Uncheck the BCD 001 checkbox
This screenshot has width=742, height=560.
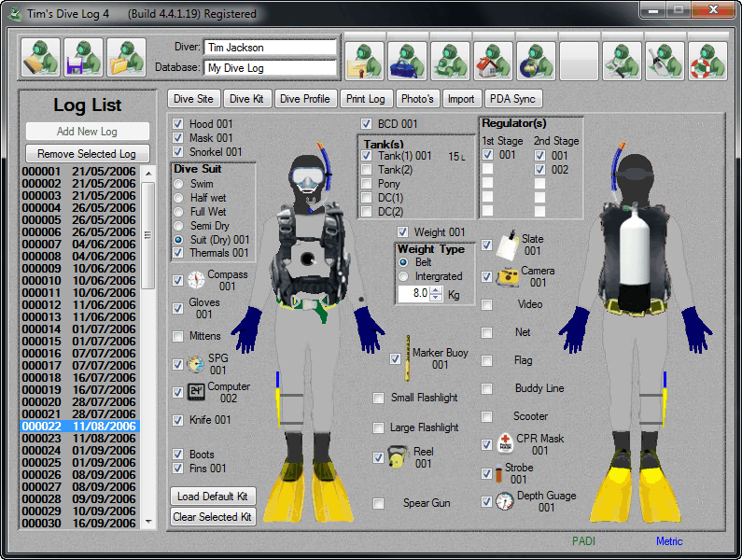click(x=366, y=124)
